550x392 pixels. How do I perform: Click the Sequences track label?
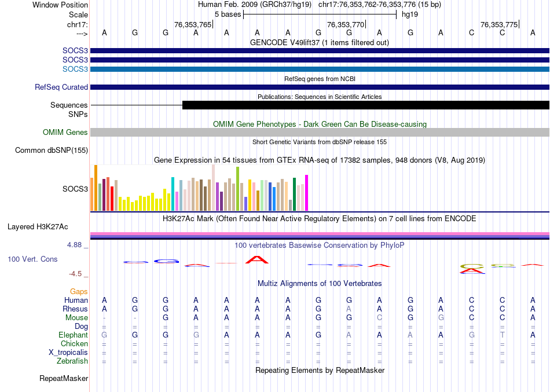pyautogui.click(x=69, y=105)
